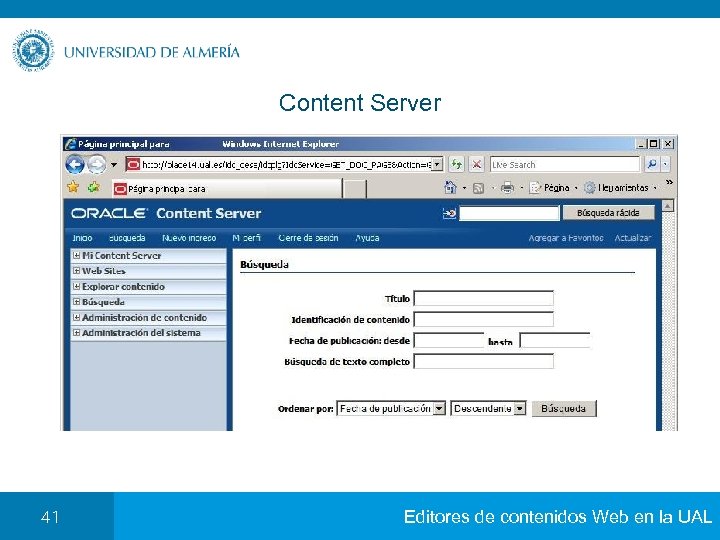Viewport: 720px width, 540px height.
Task: Expand the Administración del sistema node
Action: tap(77, 332)
